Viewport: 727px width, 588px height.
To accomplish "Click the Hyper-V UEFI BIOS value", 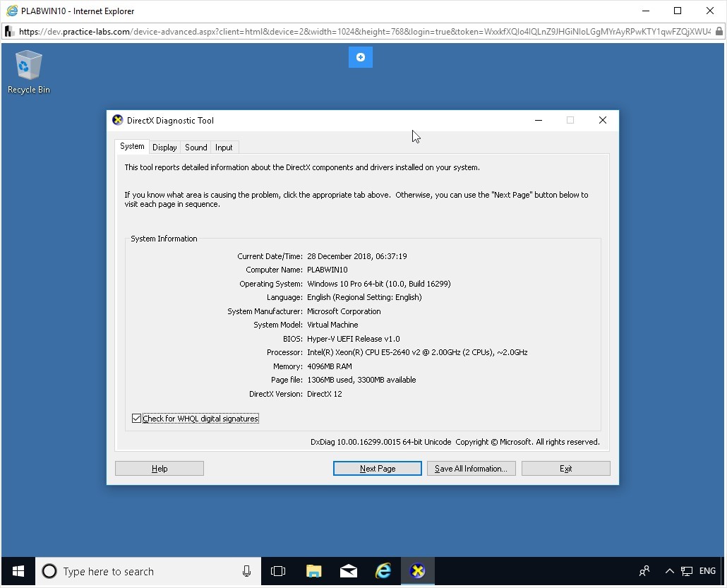I will pyautogui.click(x=353, y=339).
